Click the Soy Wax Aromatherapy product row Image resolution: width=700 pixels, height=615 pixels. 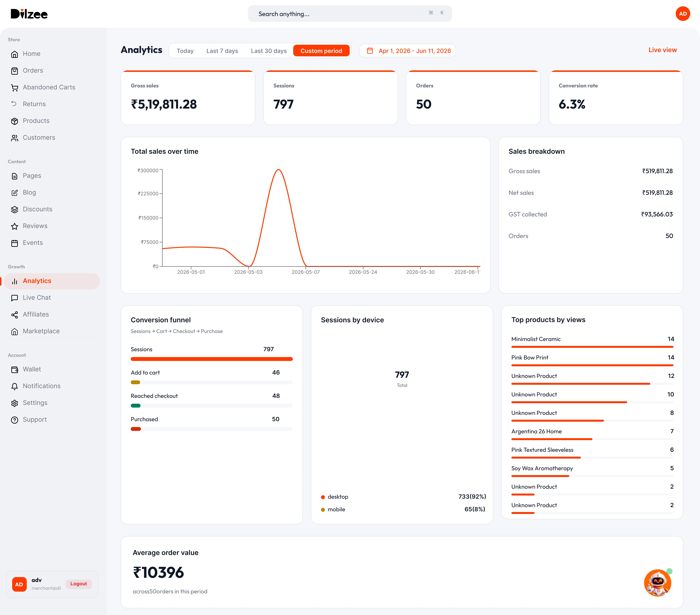coord(592,471)
